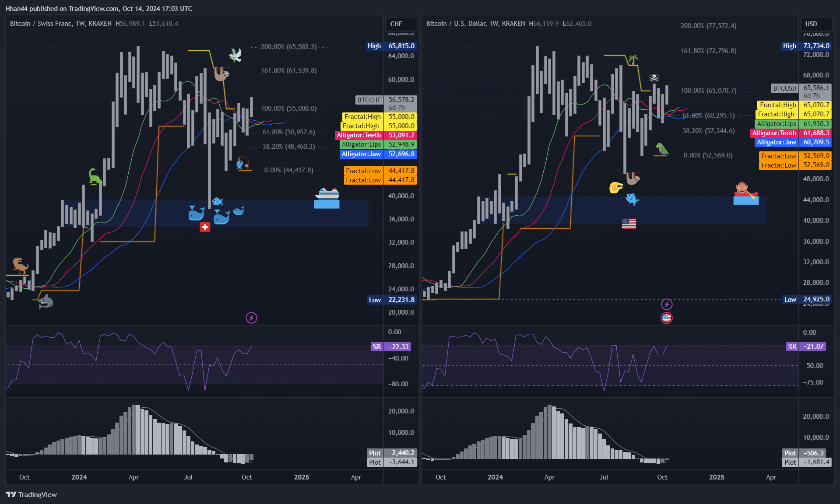Click the Swiss flag icon on CHF chart
Screen dimensions: 840x504
coord(205,227)
